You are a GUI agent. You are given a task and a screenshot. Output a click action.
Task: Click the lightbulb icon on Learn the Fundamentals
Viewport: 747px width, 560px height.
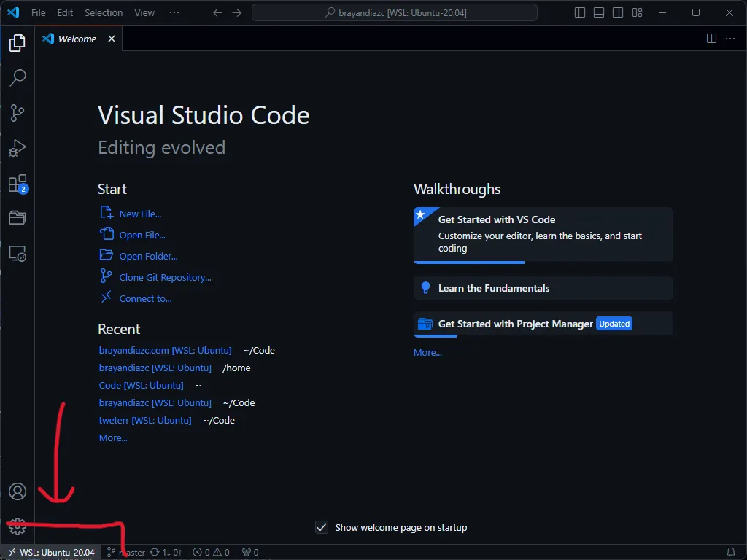click(425, 287)
